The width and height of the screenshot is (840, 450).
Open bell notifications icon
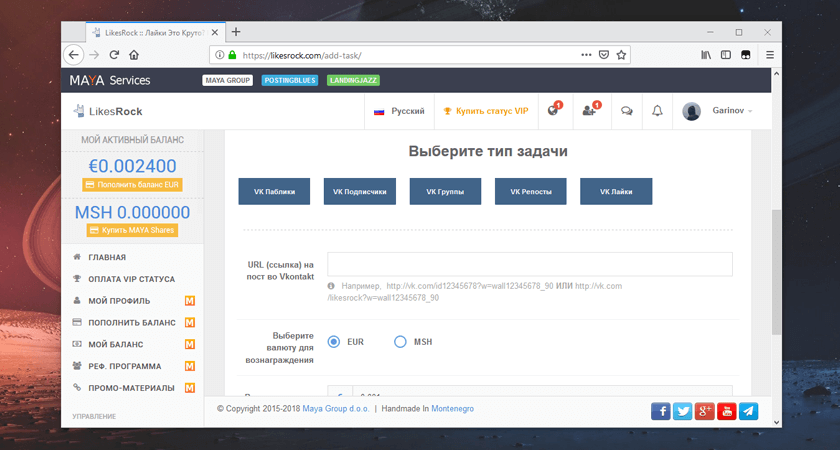coord(657,111)
